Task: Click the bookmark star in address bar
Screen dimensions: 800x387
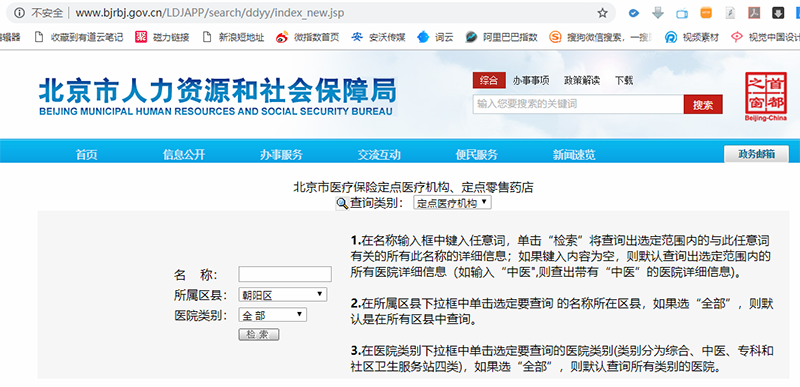Action: click(x=602, y=13)
